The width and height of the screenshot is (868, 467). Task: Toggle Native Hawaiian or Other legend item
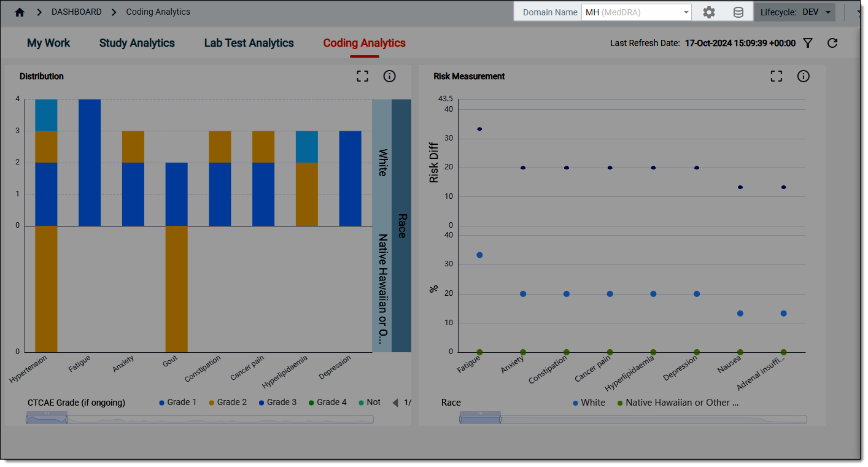click(x=678, y=403)
